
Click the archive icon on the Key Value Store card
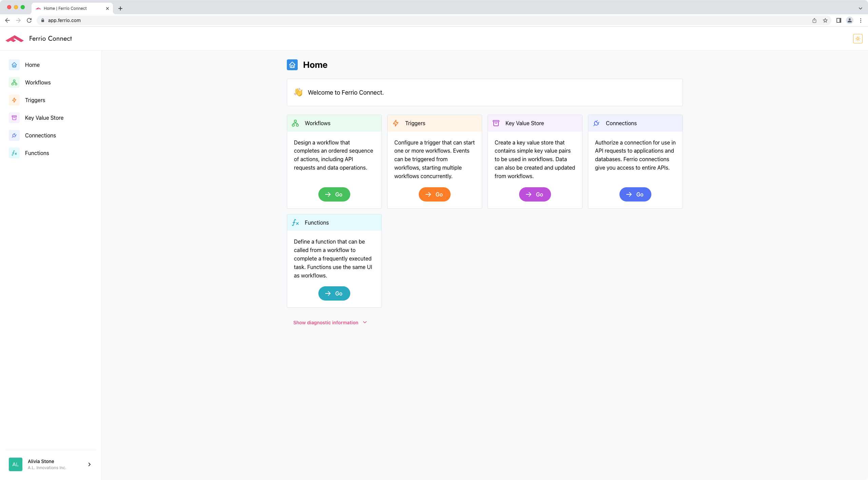[x=496, y=123]
